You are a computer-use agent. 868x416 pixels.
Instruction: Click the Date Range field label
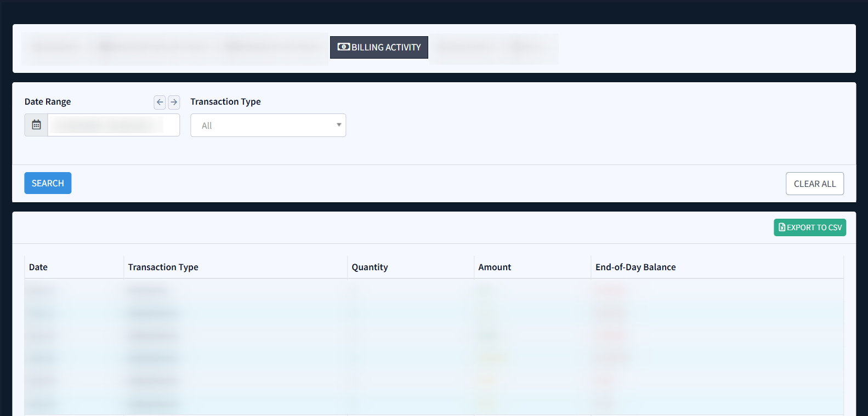point(48,102)
